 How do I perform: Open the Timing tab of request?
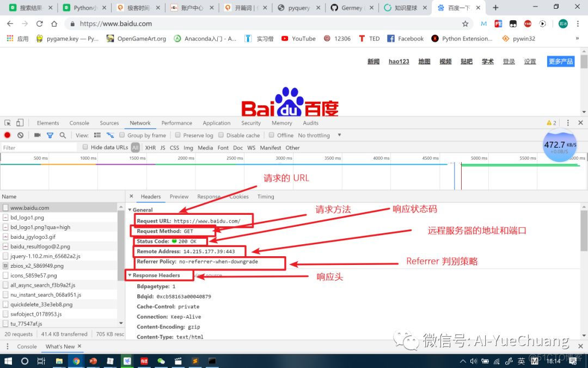(x=266, y=196)
